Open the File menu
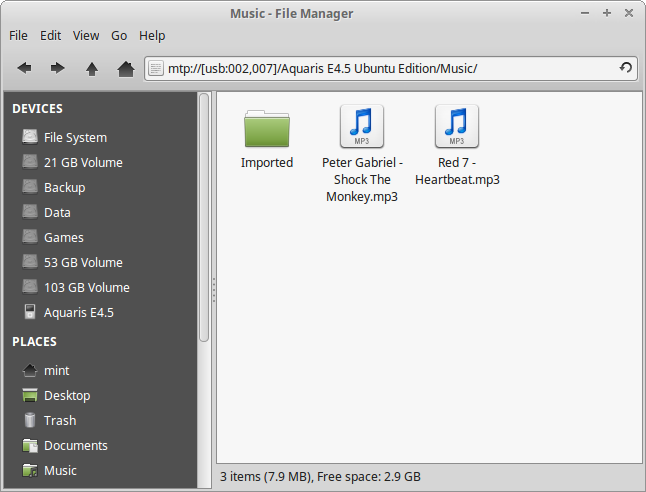The image size is (646, 492). [x=18, y=35]
